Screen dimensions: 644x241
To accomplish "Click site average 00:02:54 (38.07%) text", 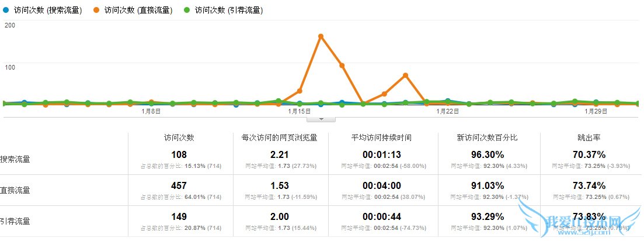I will [399, 197].
